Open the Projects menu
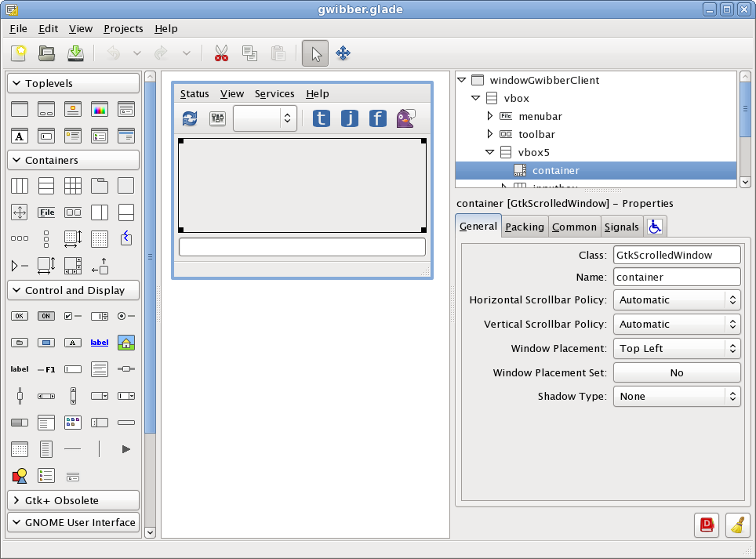 coord(122,28)
